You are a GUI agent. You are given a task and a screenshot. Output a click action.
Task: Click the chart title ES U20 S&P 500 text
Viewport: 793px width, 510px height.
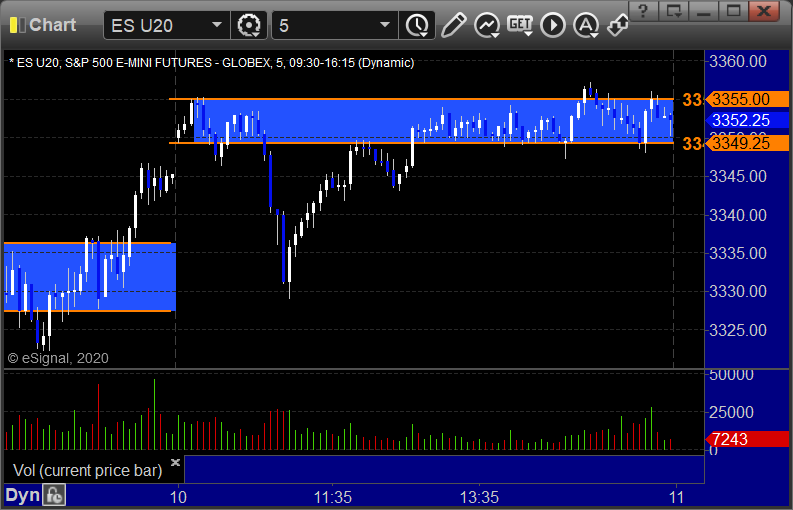211,63
